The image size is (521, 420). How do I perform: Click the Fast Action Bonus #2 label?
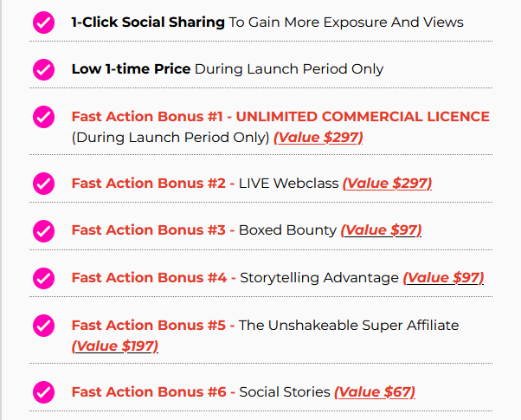[x=149, y=184]
